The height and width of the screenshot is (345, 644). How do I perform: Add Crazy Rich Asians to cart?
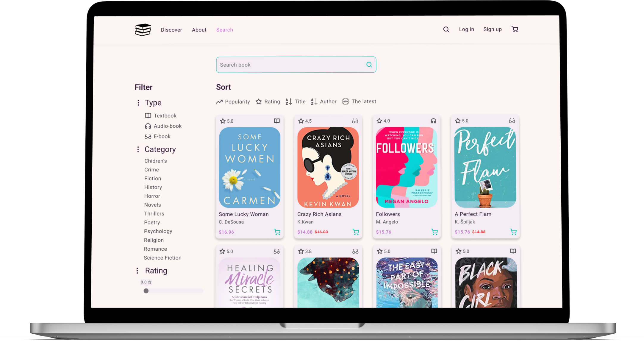coord(355,232)
